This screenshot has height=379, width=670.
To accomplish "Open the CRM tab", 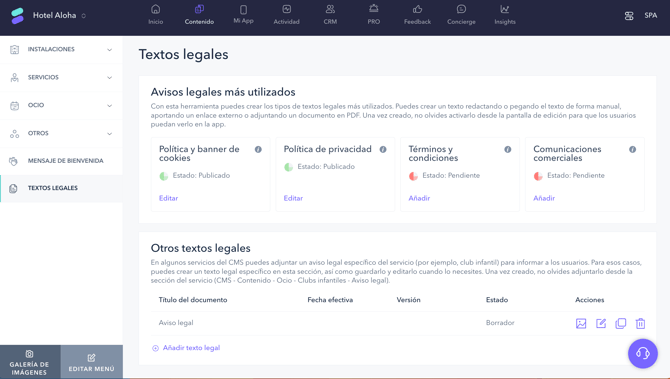I will click(x=330, y=15).
